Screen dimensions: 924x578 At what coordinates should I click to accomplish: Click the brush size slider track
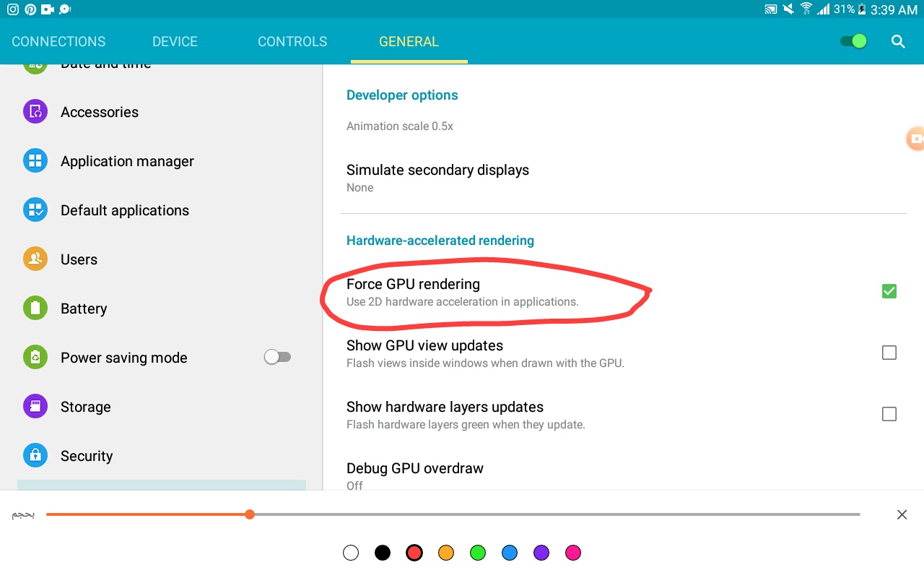[x=453, y=514]
